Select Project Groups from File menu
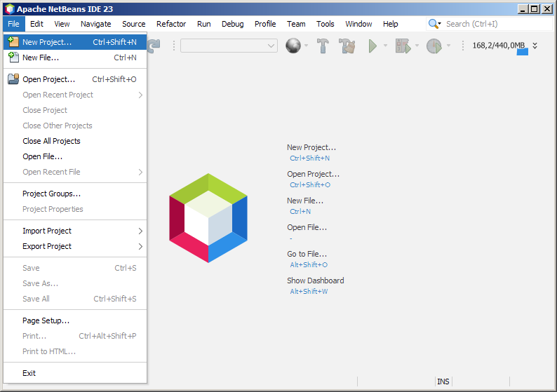 coord(51,194)
